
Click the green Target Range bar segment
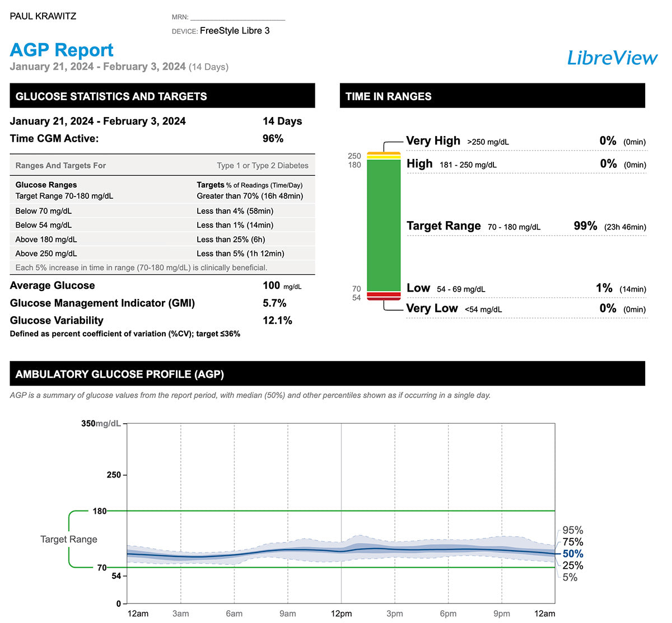[384, 225]
